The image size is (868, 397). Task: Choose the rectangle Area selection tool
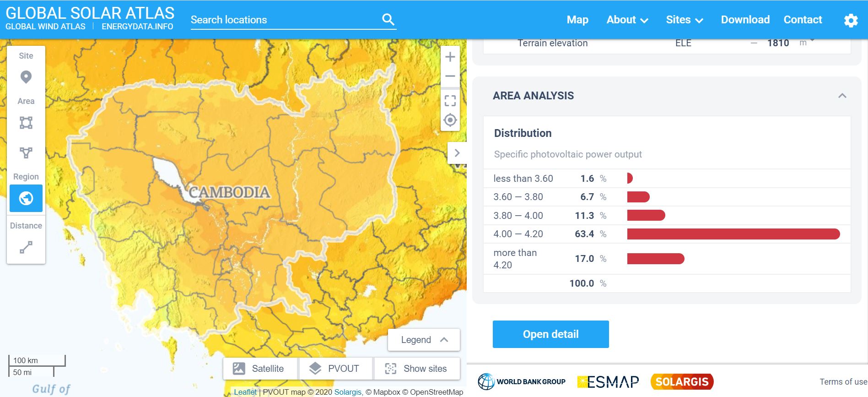click(26, 123)
